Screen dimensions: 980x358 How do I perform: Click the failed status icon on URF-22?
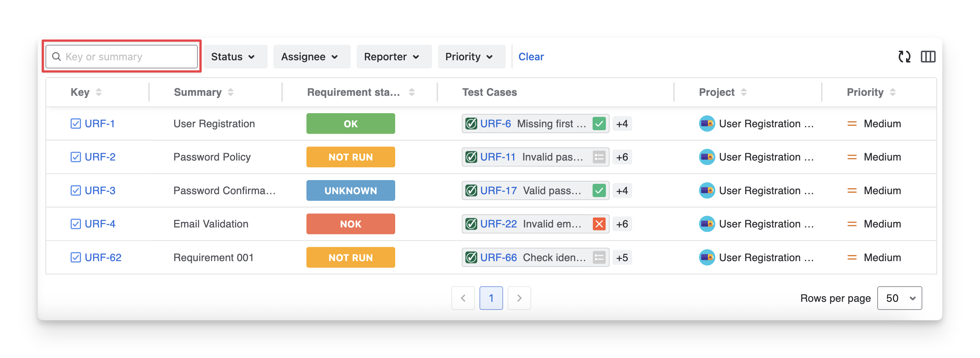[599, 224]
